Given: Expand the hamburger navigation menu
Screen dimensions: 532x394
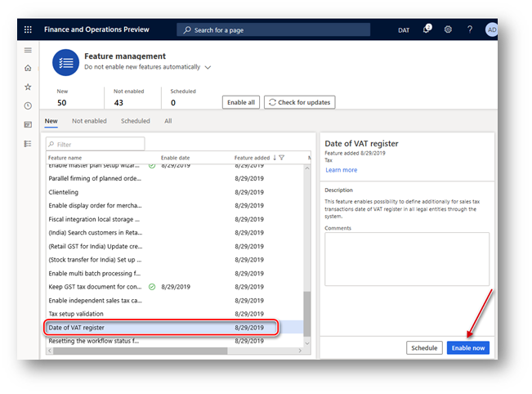Looking at the screenshot, I should pos(28,50).
